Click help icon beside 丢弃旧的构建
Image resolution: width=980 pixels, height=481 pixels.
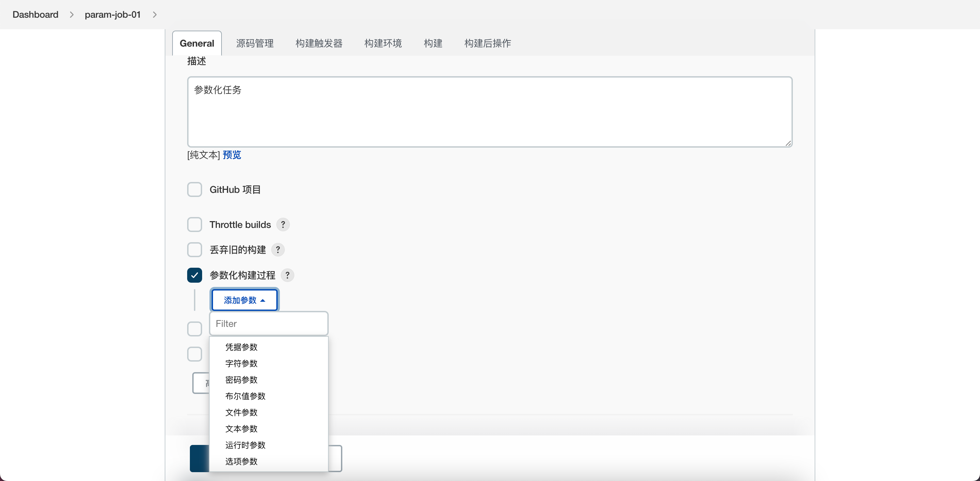[278, 250]
